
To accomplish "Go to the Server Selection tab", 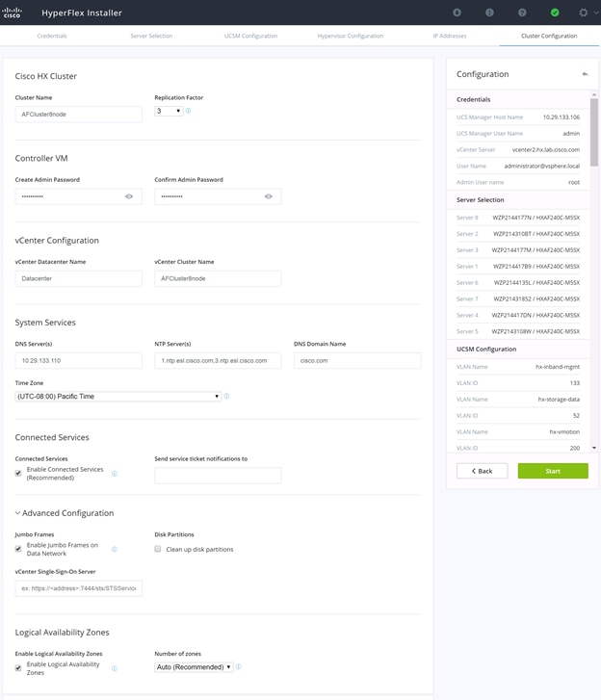I will (151, 36).
